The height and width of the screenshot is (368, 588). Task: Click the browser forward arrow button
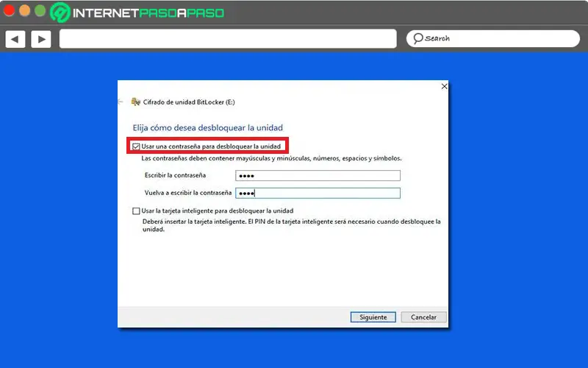pos(41,39)
